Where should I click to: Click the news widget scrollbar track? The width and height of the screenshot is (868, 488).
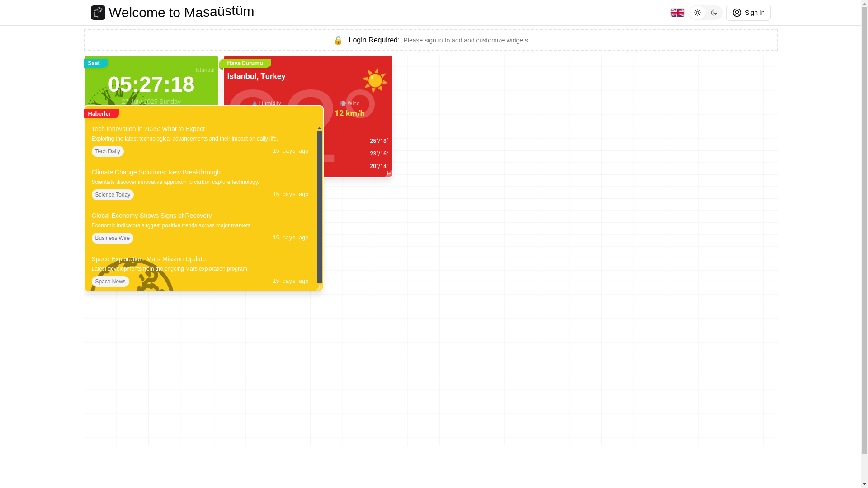pyautogui.click(x=319, y=208)
